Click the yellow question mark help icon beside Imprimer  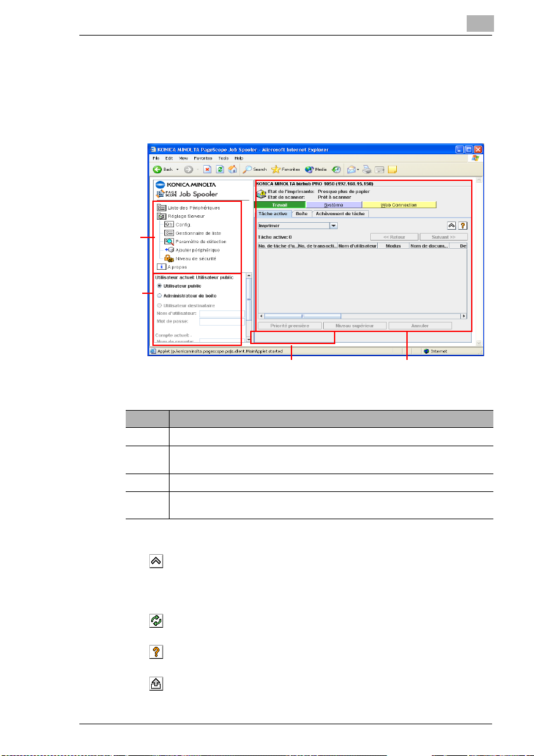(x=463, y=225)
